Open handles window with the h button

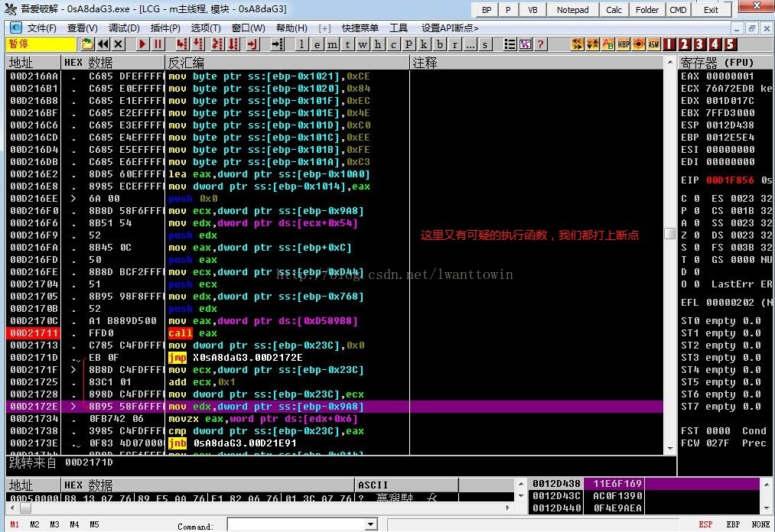click(x=378, y=44)
